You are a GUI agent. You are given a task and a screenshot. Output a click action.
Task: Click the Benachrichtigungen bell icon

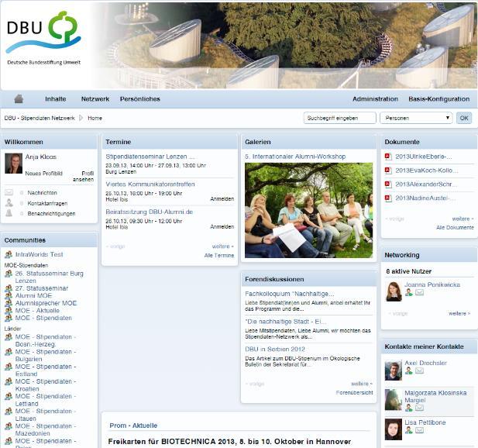coord(9,213)
